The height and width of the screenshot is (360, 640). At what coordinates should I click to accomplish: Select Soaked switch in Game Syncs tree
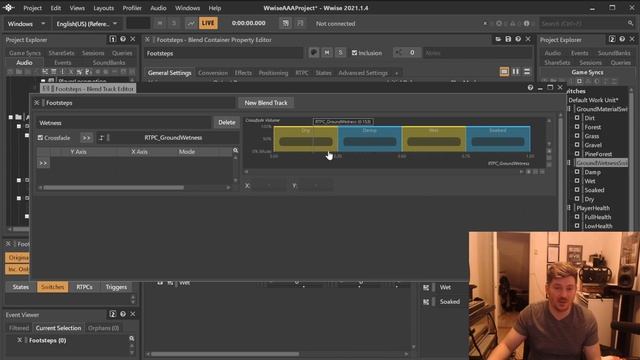(x=594, y=190)
